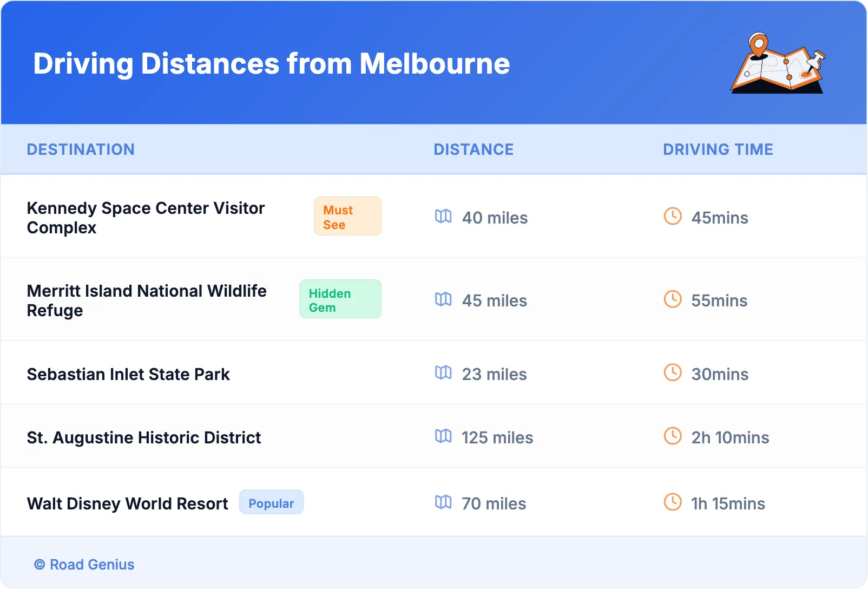This screenshot has height=589, width=868.
Task: Click the map icon beside 125 miles
Action: [443, 436]
